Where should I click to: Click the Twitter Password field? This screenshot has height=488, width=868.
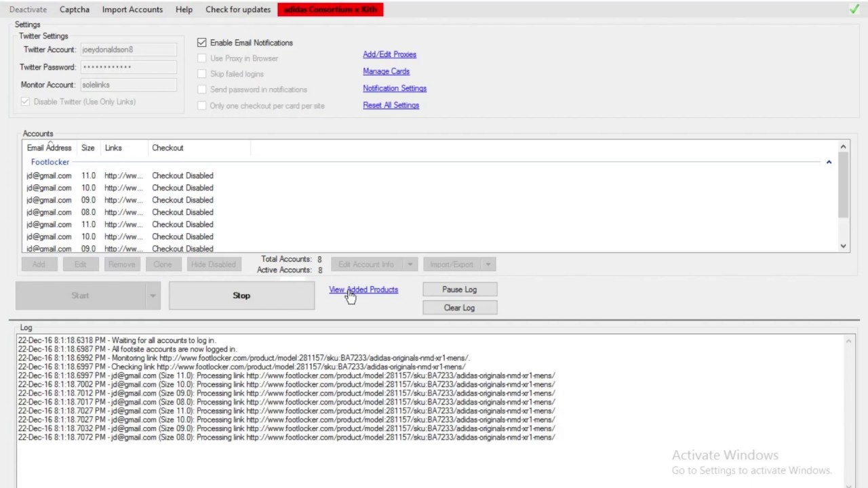coord(129,67)
